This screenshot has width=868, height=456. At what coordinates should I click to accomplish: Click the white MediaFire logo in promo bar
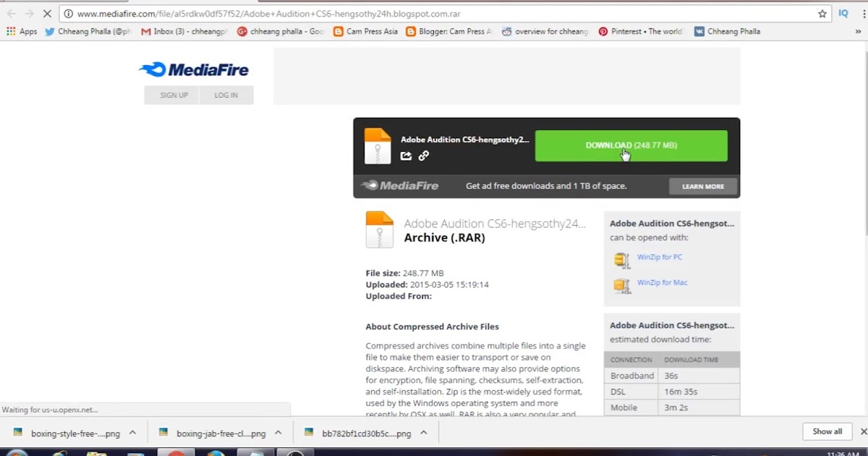coord(399,186)
